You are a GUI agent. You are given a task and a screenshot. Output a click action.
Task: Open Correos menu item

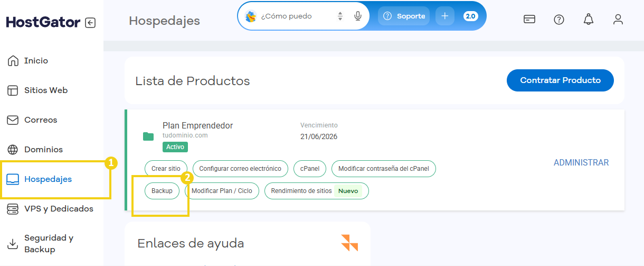pos(41,120)
